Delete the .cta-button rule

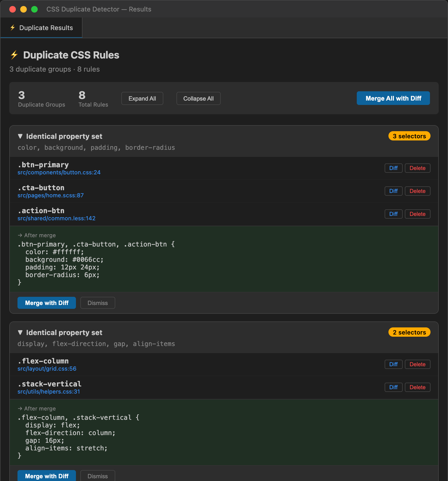(418, 191)
